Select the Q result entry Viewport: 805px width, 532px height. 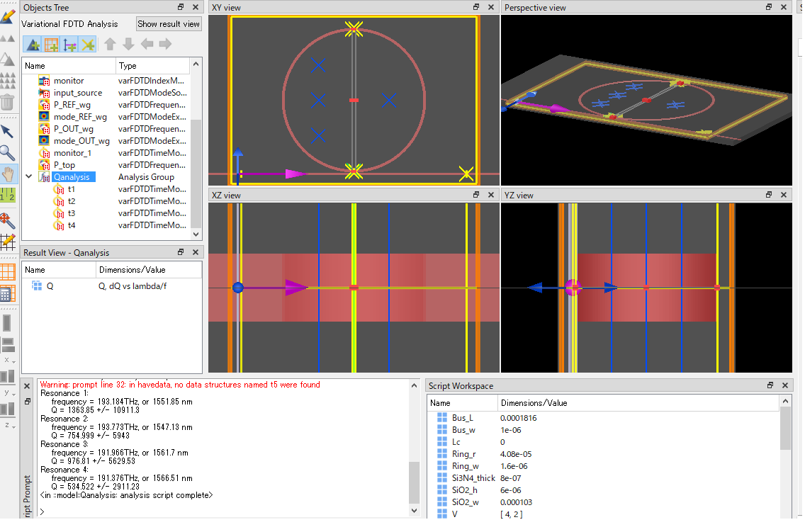(x=50, y=286)
